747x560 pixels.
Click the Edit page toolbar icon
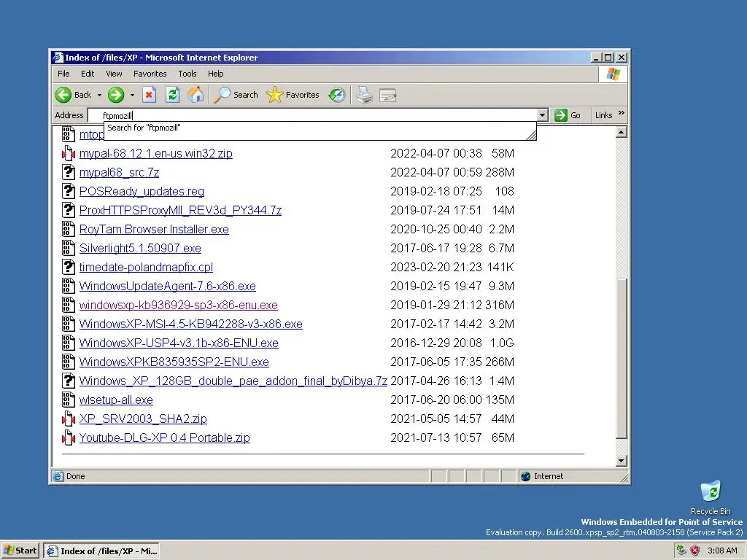(x=388, y=96)
